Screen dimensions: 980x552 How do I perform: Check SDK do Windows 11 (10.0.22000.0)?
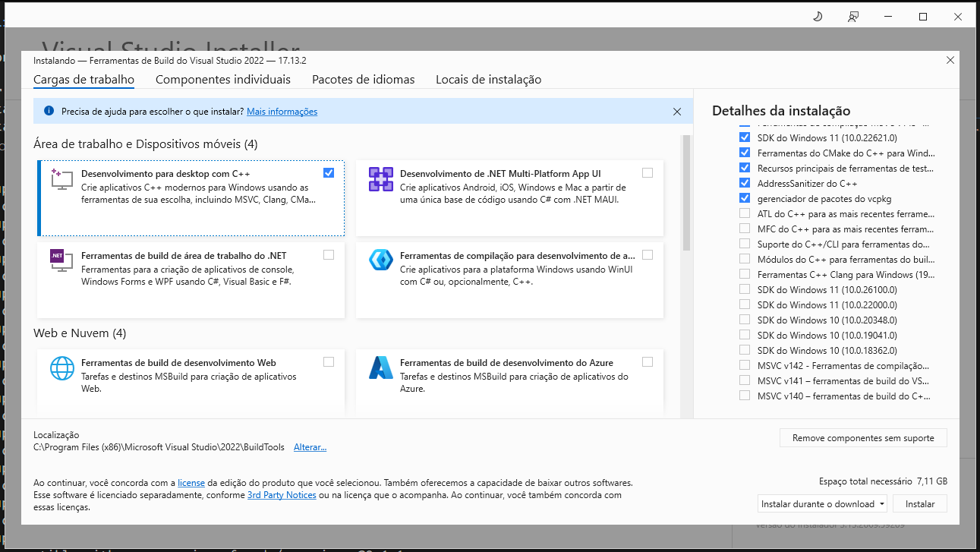[x=744, y=304]
